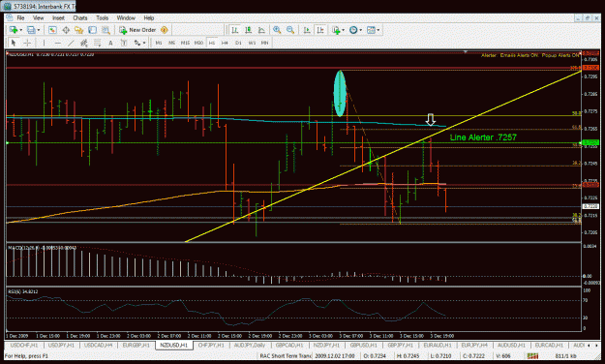Click the Arrows drawing icon

pyautogui.click(x=137, y=43)
